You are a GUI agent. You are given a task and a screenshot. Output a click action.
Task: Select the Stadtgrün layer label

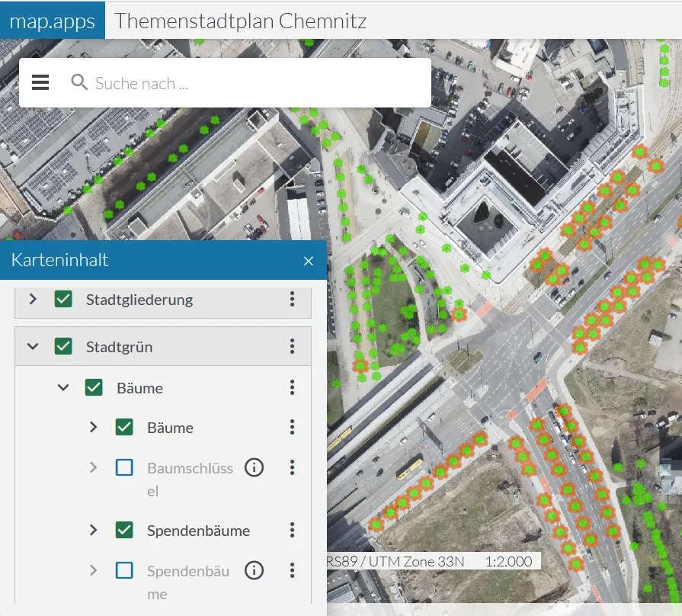[x=119, y=347]
